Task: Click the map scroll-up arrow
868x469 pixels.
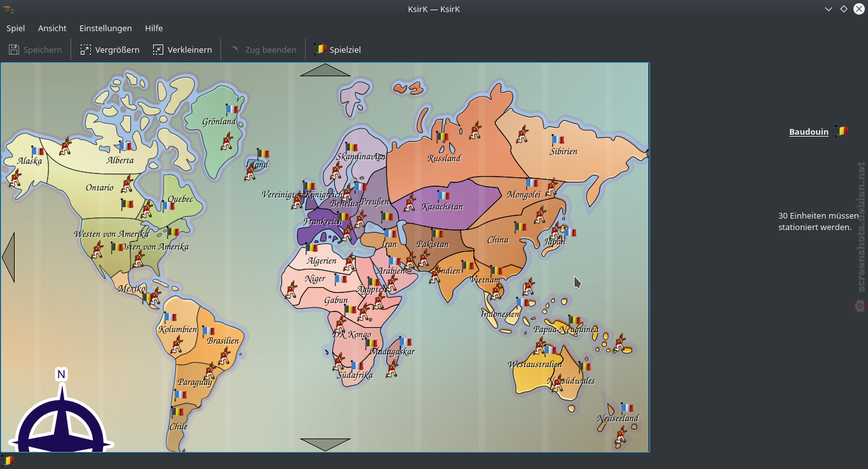Action: click(x=325, y=70)
